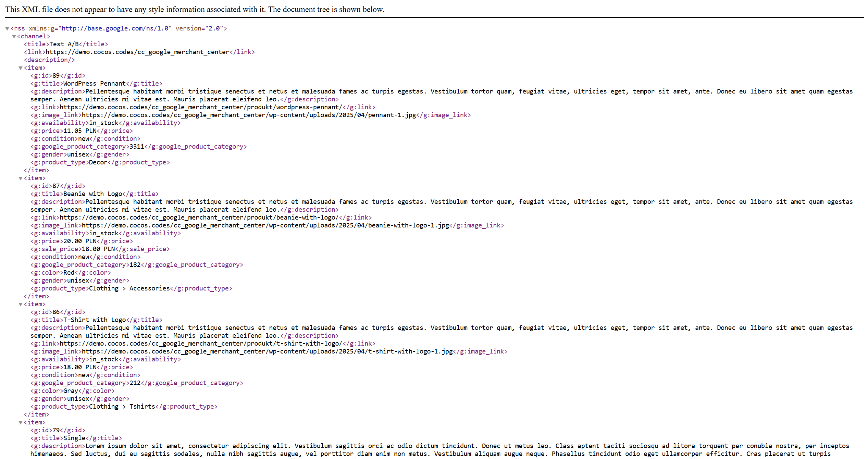Screen dimensions: 868x459
Task: Collapse the channel element triangle
Action: (x=14, y=37)
